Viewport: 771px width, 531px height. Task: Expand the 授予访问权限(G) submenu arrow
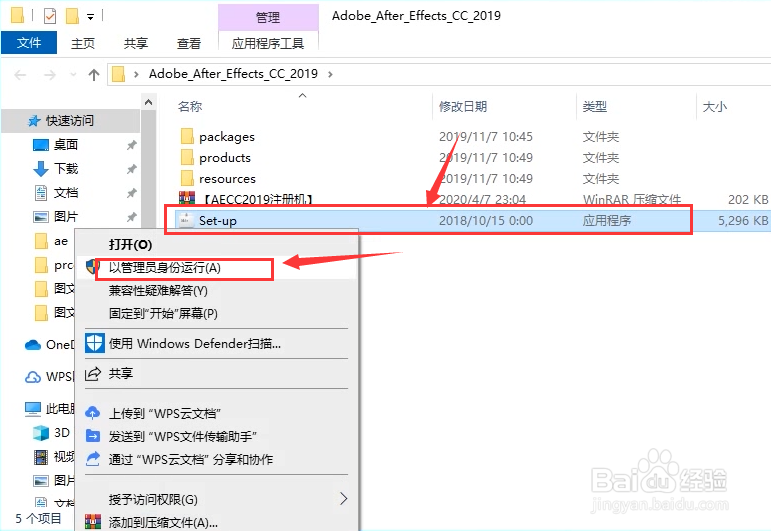(x=343, y=499)
